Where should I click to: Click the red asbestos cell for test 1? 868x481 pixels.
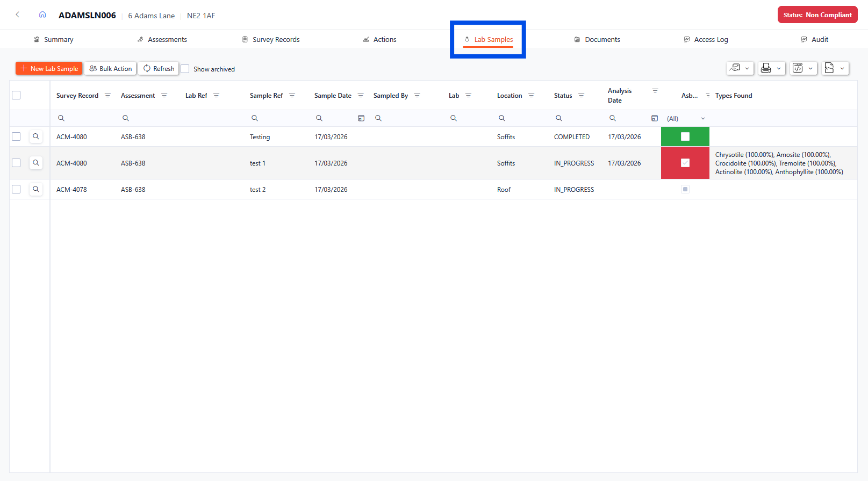pos(685,163)
